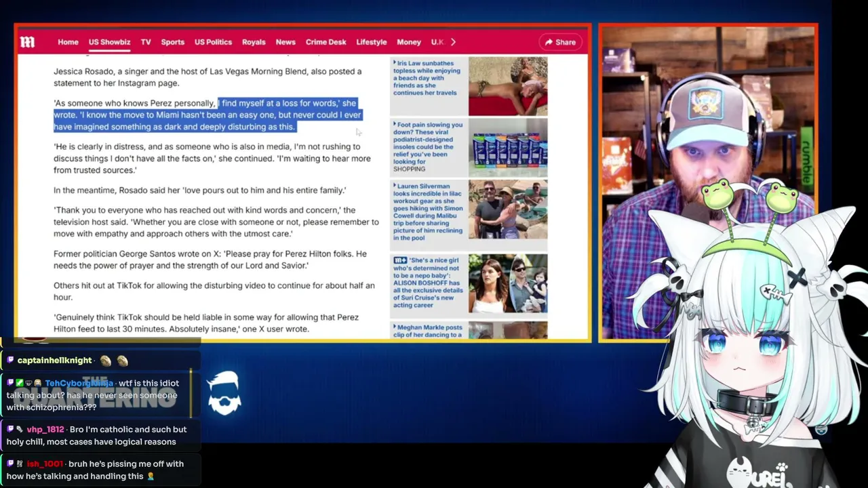Screen dimensions: 868x488
Task: Click the Share button
Action: point(560,42)
